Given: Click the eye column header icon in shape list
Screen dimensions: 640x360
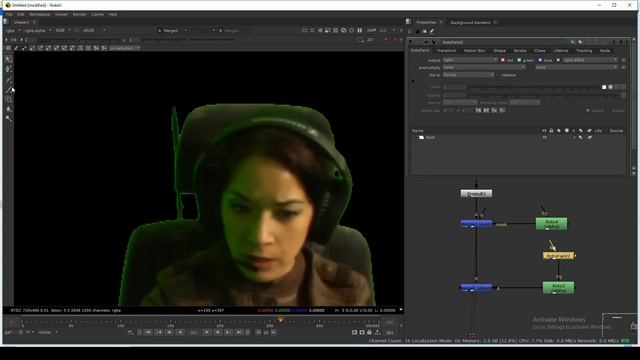Looking at the screenshot, I should (x=544, y=131).
